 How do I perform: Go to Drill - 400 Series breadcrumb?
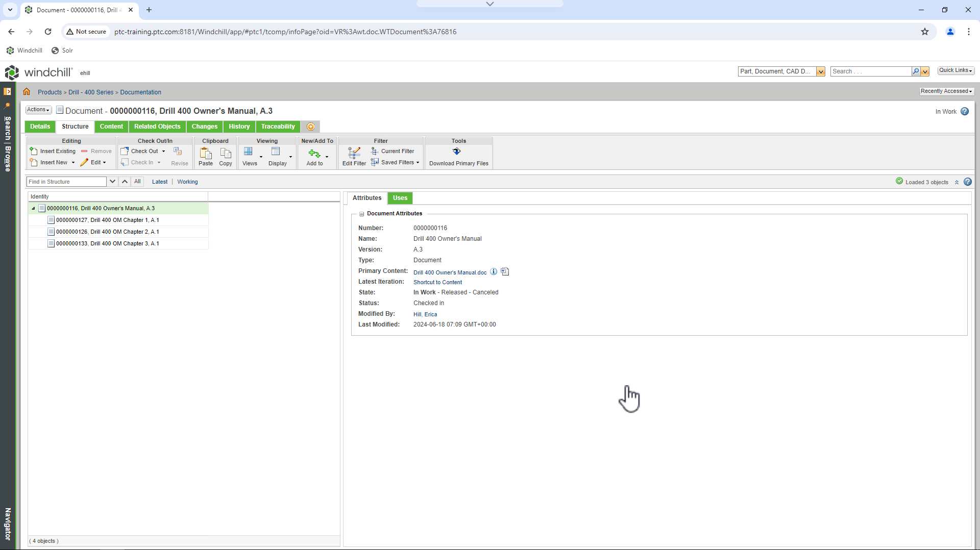91,92
